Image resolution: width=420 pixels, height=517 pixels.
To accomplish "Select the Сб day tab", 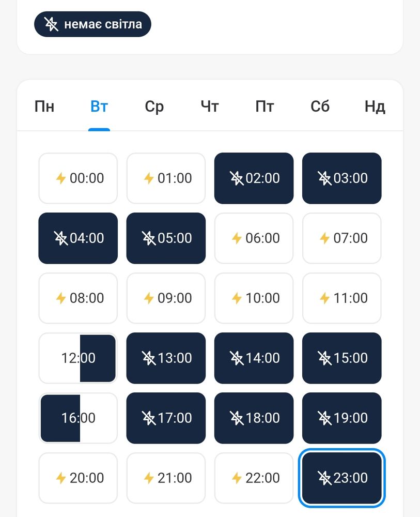I will pos(320,107).
